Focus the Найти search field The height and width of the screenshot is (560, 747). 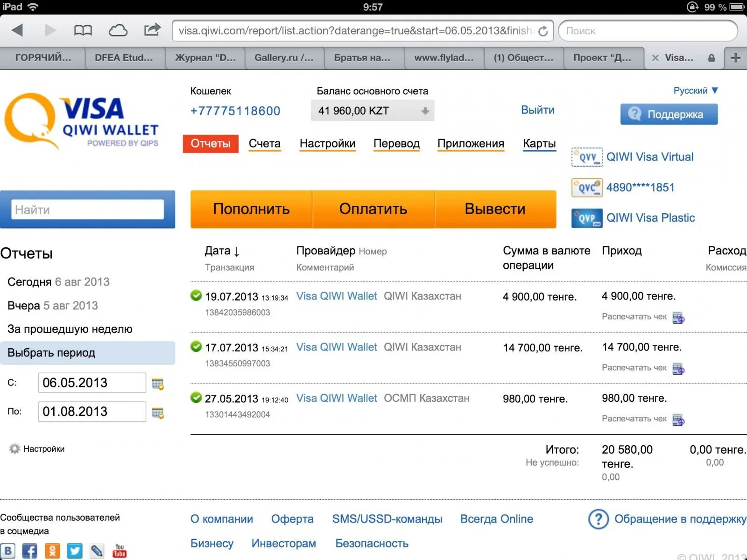pyautogui.click(x=88, y=210)
